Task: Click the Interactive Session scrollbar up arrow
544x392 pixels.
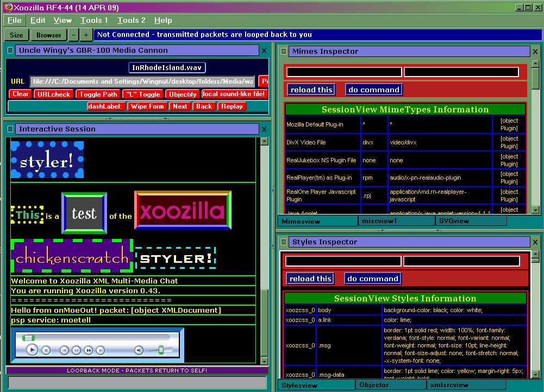Action: [264, 141]
